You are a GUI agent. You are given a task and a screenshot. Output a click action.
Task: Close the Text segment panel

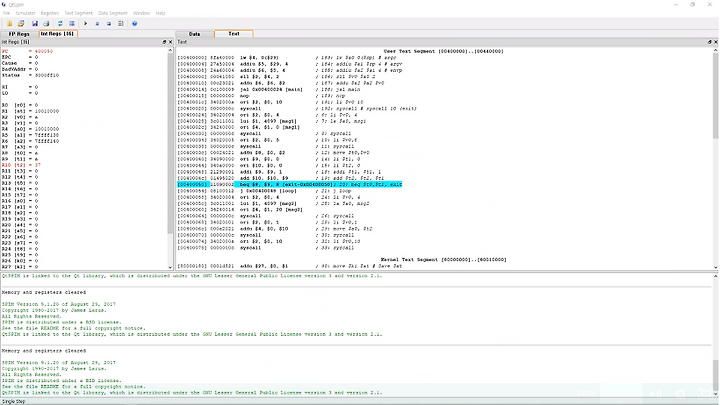715,42
